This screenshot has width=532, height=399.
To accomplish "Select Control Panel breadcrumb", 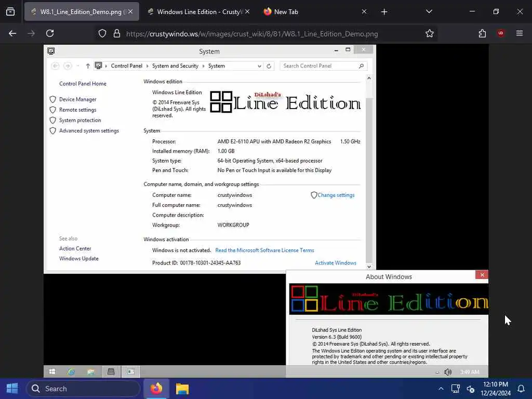I will [127, 66].
